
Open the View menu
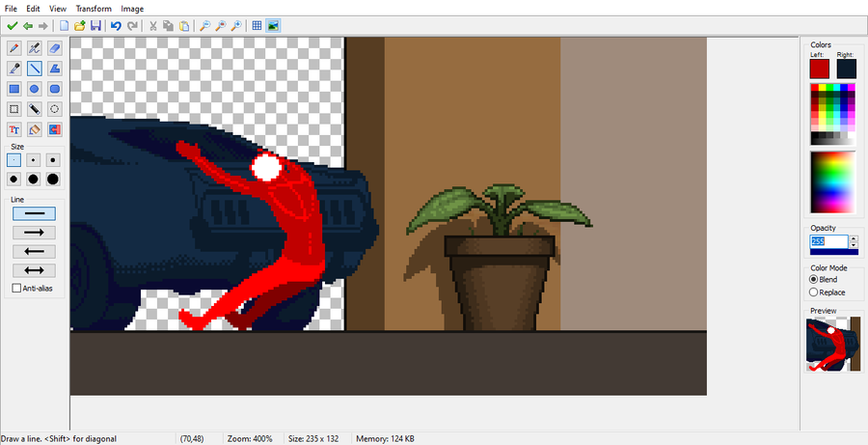(58, 9)
